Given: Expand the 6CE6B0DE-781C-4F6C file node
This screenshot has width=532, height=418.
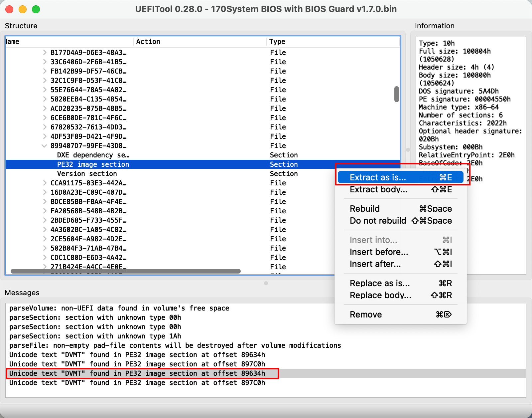Looking at the screenshot, I should tap(45, 118).
